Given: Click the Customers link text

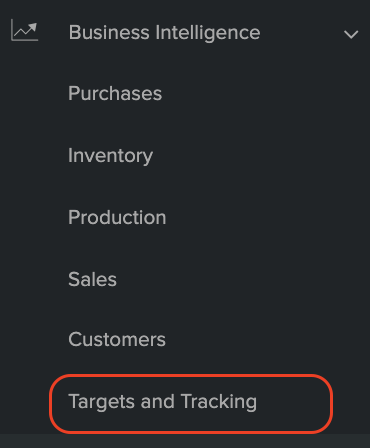Looking at the screenshot, I should click(117, 340).
